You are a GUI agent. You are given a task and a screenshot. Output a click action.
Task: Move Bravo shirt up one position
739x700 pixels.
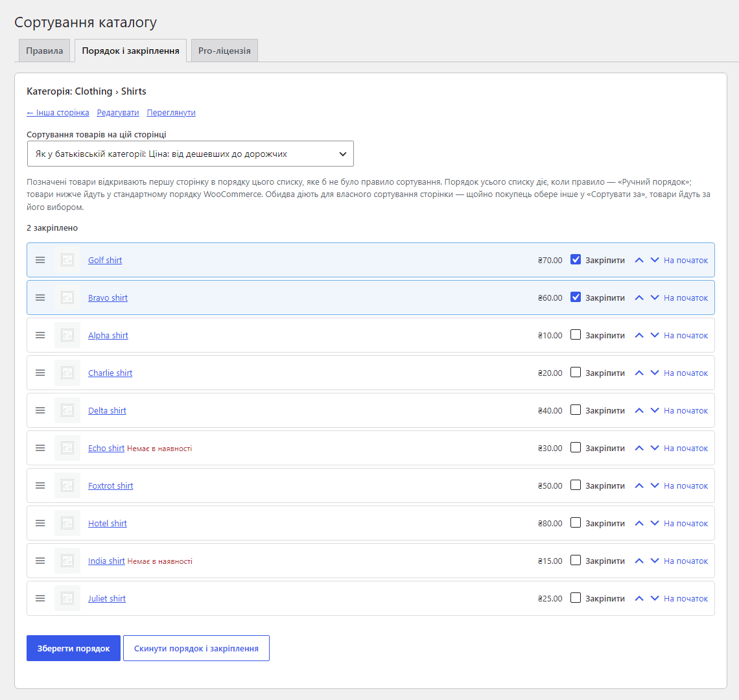[639, 298]
